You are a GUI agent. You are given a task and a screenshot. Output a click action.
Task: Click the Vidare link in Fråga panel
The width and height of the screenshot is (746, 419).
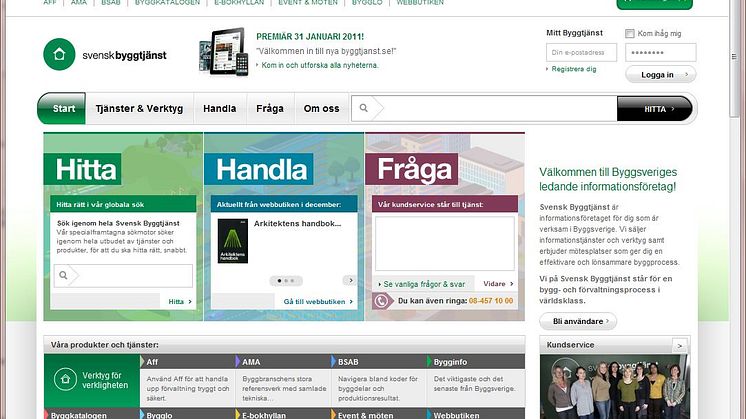[498, 283]
